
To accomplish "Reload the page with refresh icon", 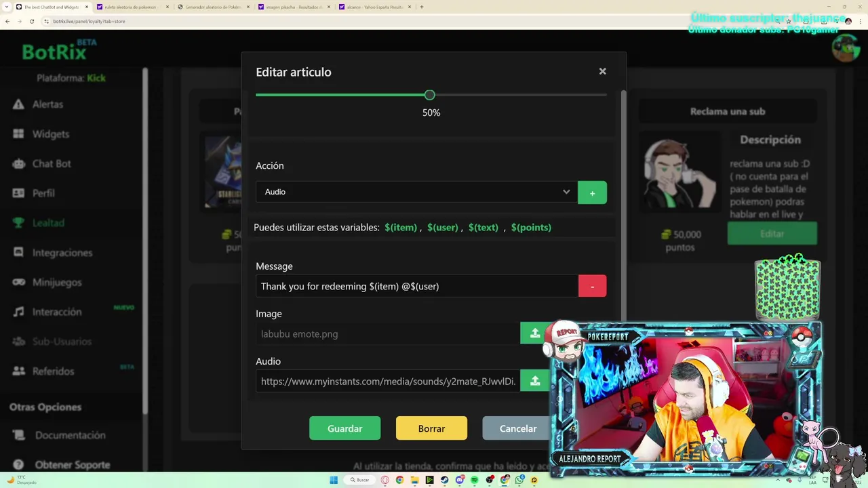I will (31, 21).
